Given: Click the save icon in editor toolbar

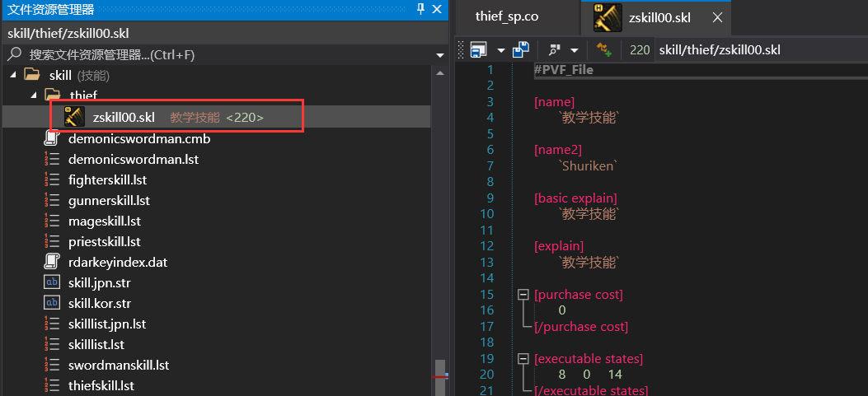Looking at the screenshot, I should pos(478,49).
